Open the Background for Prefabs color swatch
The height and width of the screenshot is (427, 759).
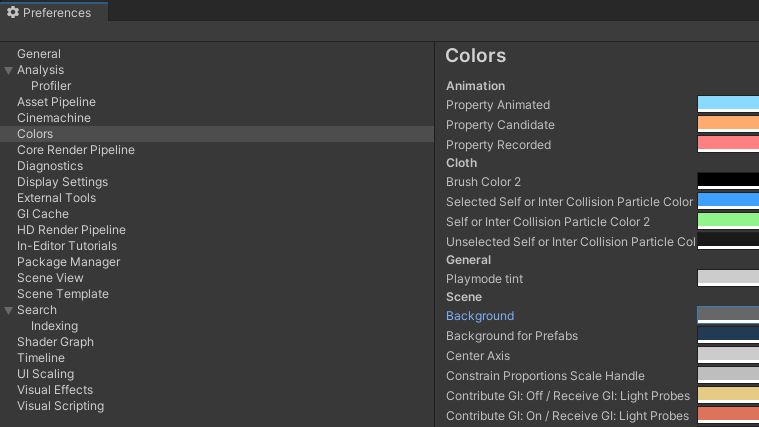pos(727,335)
